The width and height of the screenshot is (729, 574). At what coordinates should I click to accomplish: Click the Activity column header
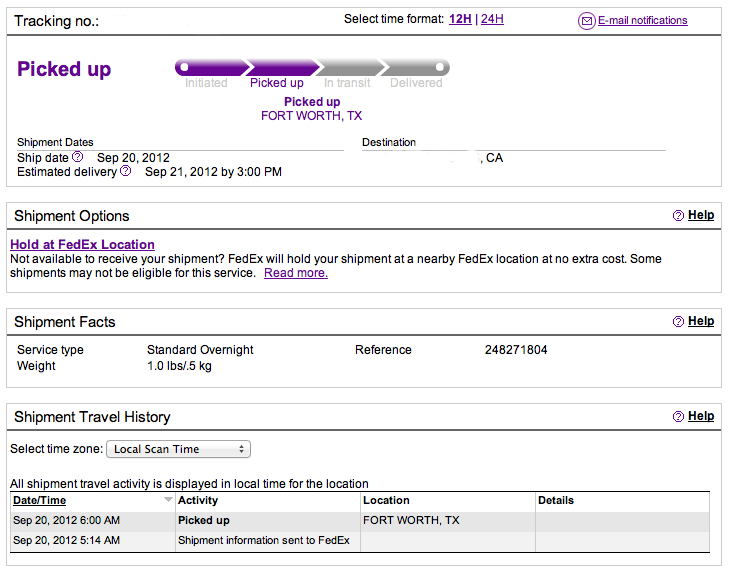pyautogui.click(x=198, y=501)
